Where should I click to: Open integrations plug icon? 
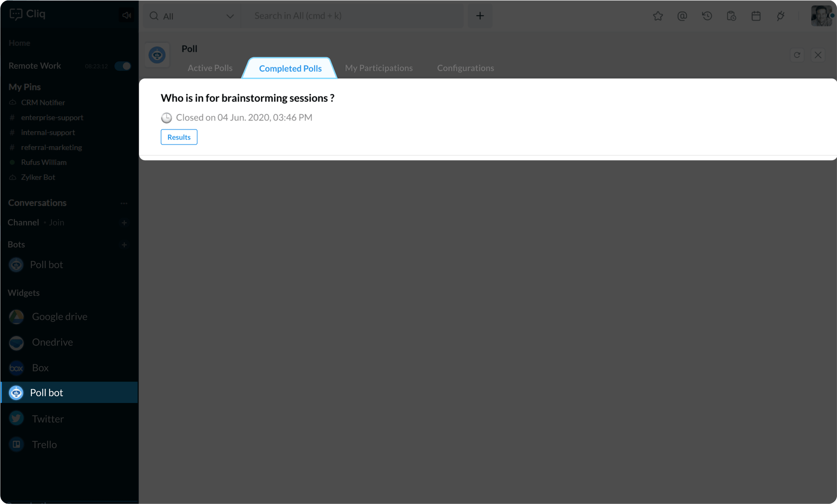tap(780, 16)
